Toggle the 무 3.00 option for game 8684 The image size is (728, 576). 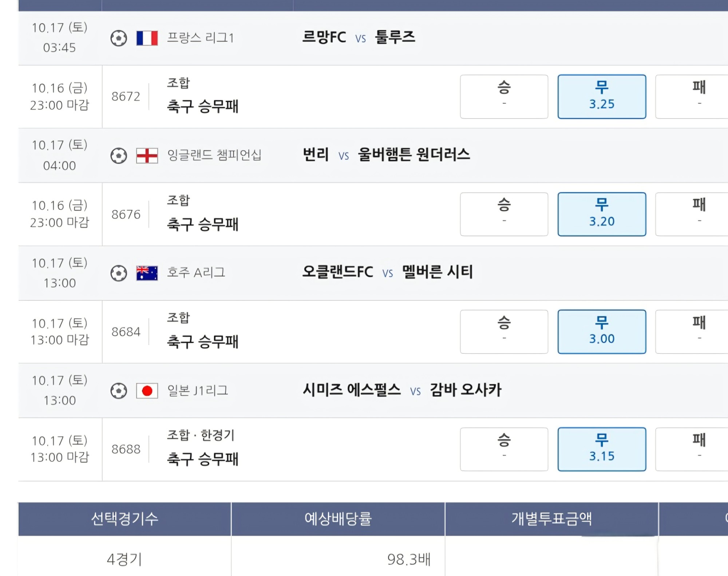[602, 332]
